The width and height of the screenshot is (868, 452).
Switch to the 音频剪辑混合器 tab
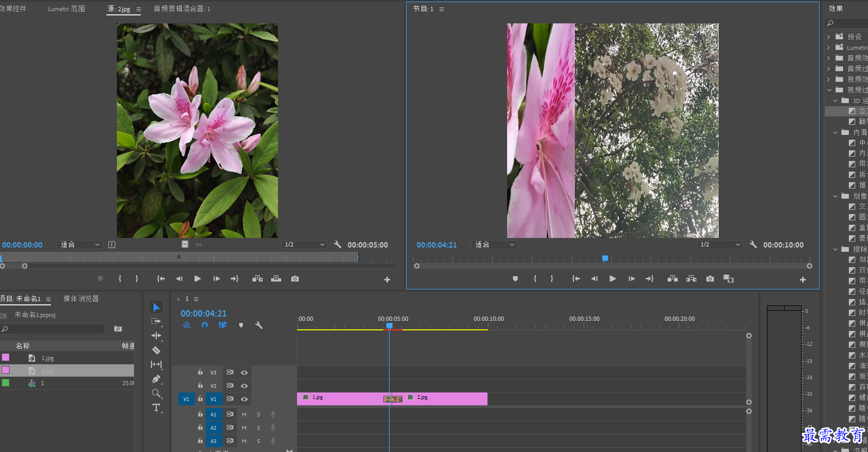182,8
